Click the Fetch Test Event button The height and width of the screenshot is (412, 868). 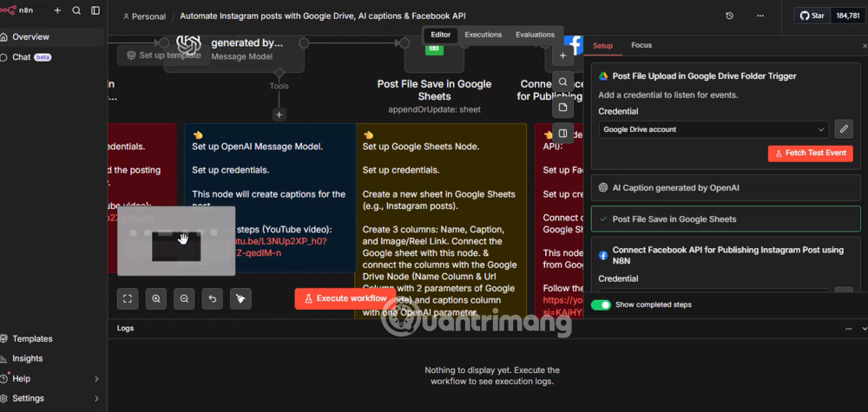(x=810, y=153)
